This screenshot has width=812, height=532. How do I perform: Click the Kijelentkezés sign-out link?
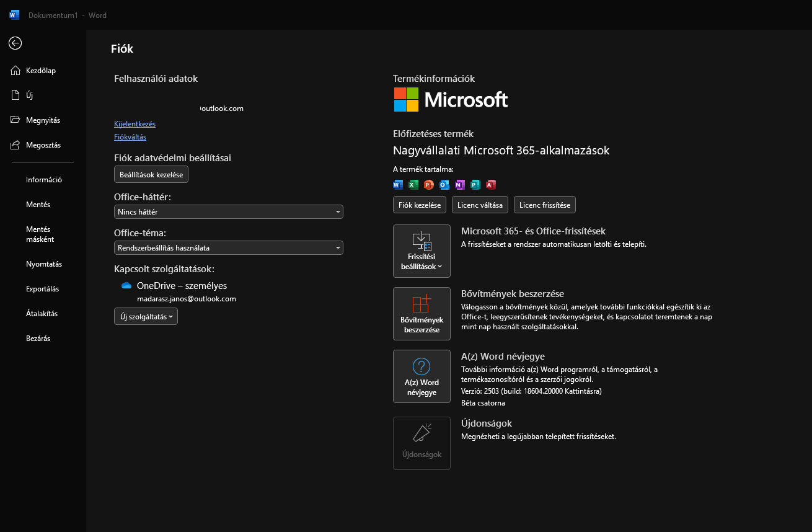click(135, 124)
